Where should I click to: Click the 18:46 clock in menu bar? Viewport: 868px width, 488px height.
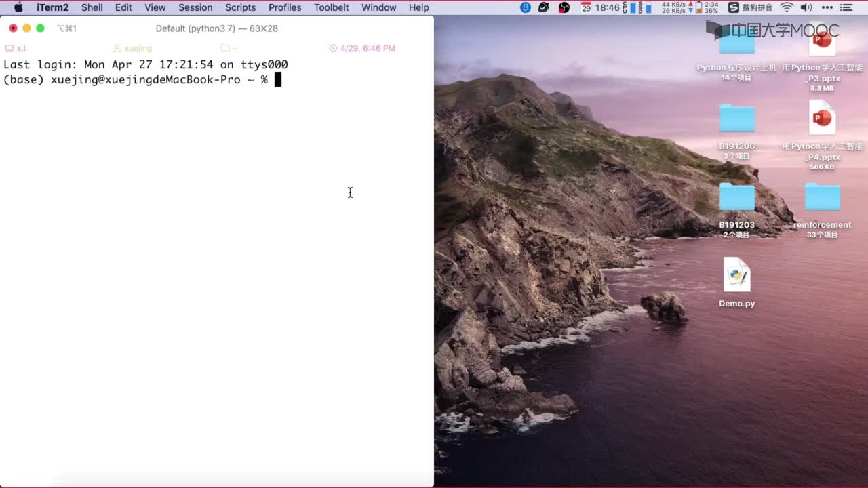click(608, 7)
